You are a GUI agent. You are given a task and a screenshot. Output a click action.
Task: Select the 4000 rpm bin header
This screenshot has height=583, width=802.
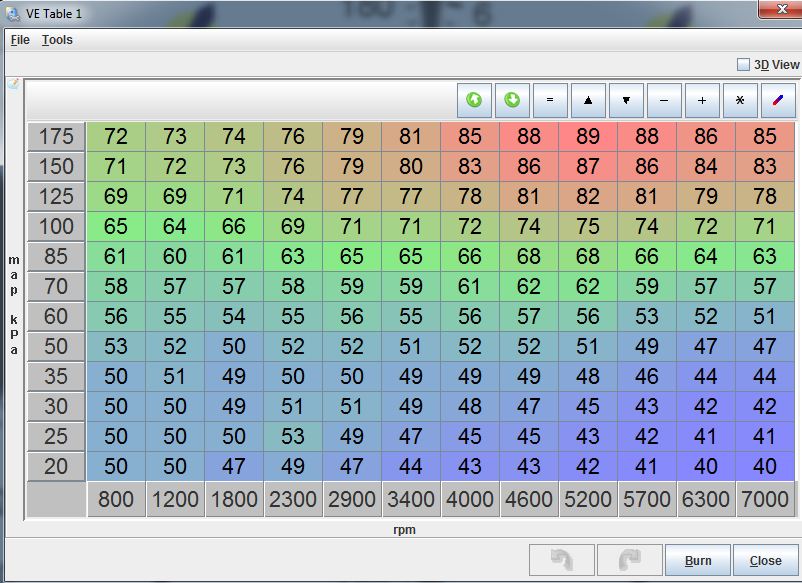click(x=470, y=499)
